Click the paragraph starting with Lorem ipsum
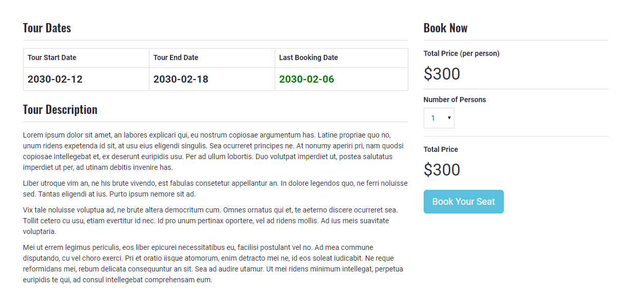This screenshot has height=293, width=644. [x=215, y=151]
